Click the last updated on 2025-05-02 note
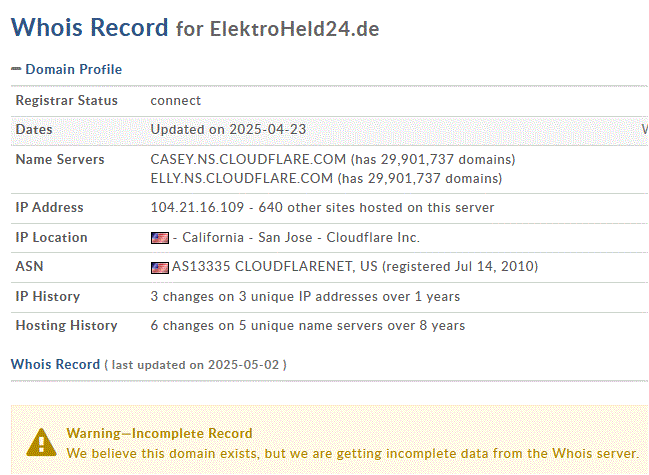The image size is (649, 475). [195, 365]
